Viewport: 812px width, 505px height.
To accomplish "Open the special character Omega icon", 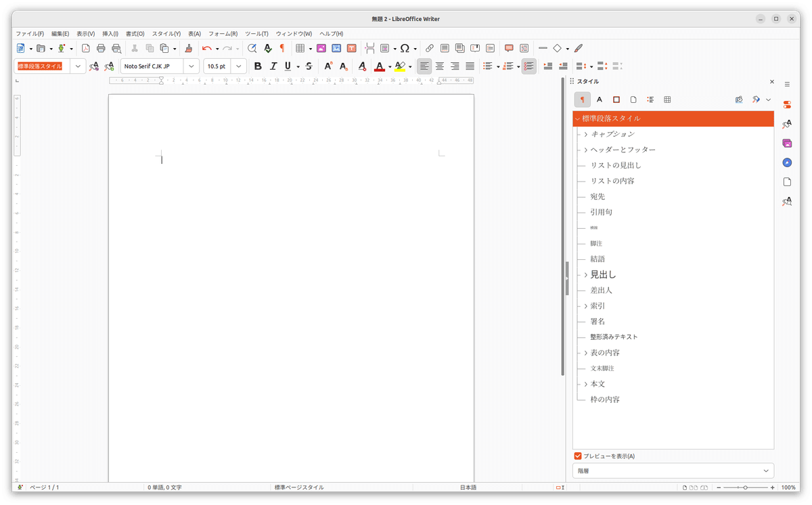I will click(x=405, y=48).
